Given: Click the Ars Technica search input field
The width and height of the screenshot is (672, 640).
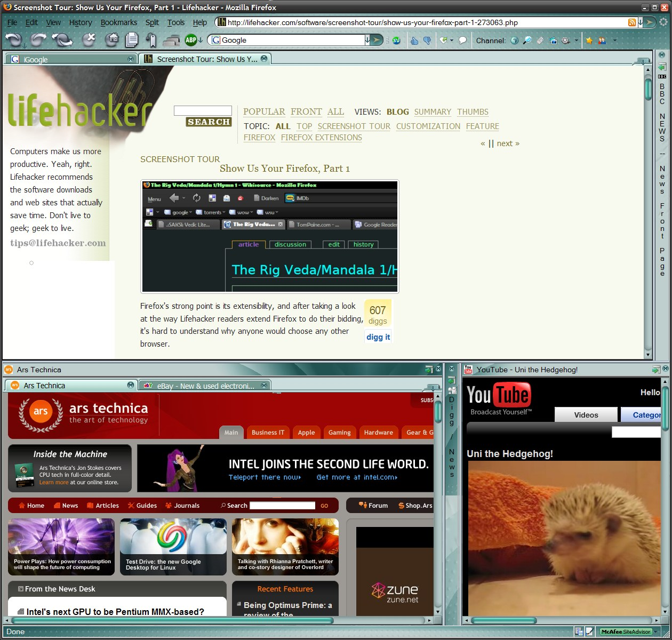Looking at the screenshot, I should [x=282, y=505].
